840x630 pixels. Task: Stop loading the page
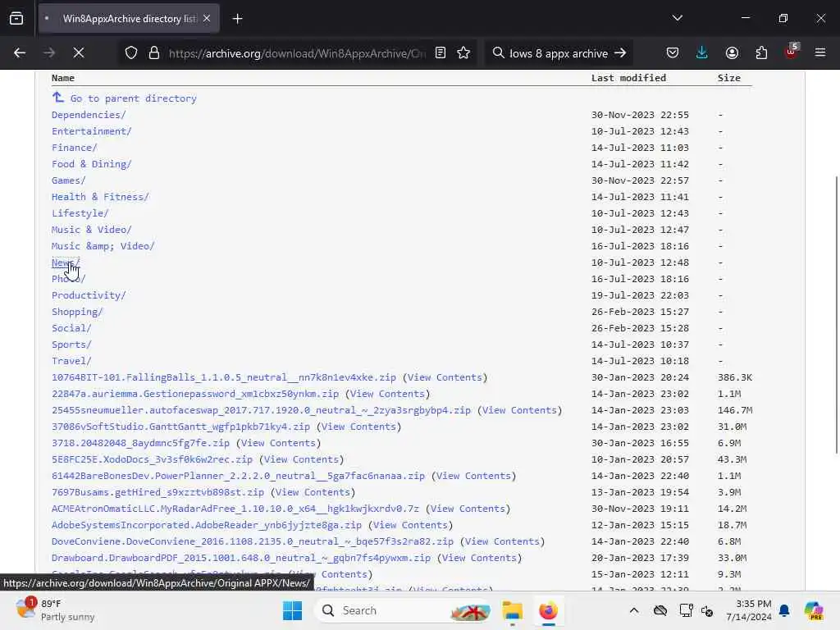79,52
